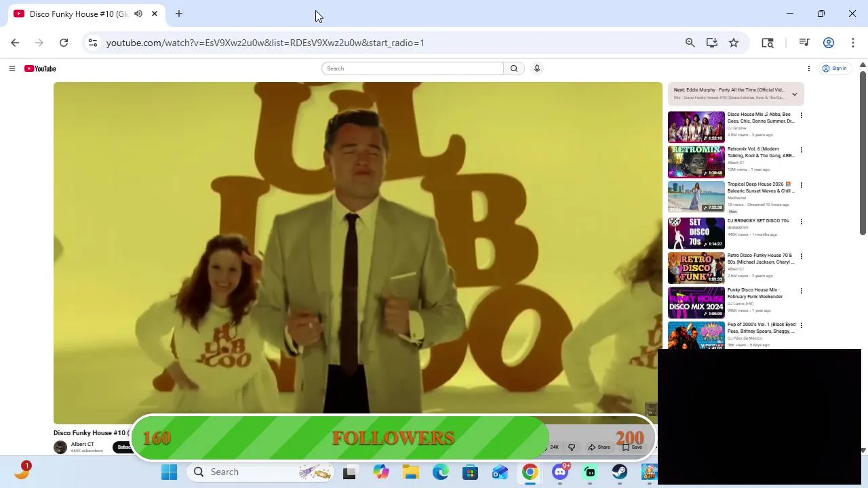Click title 'DJ BRINKIKY SET DISCO 70s'
Image resolution: width=868 pixels, height=488 pixels.
pos(758,221)
